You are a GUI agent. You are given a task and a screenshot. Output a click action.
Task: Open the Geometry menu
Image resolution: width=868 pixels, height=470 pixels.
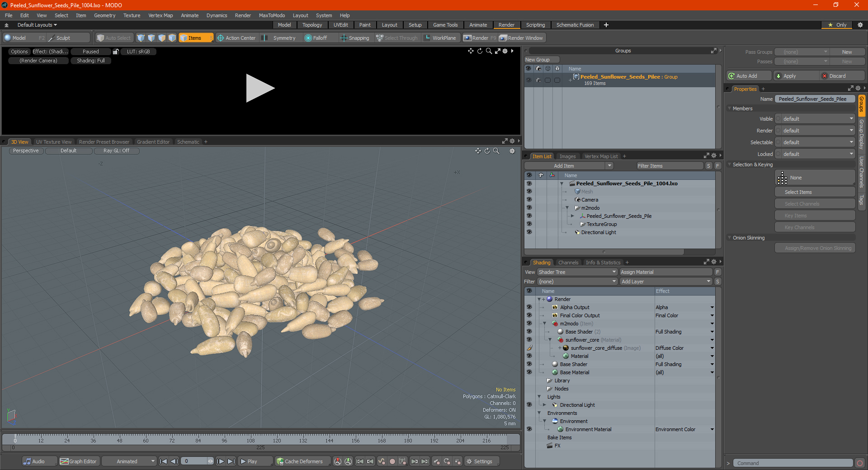pos(104,15)
